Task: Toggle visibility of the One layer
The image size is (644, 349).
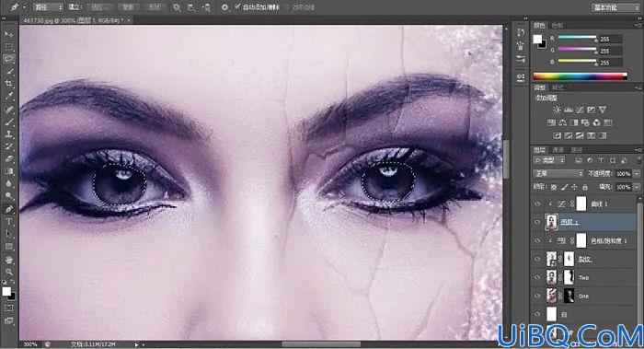Action: pyautogui.click(x=537, y=296)
